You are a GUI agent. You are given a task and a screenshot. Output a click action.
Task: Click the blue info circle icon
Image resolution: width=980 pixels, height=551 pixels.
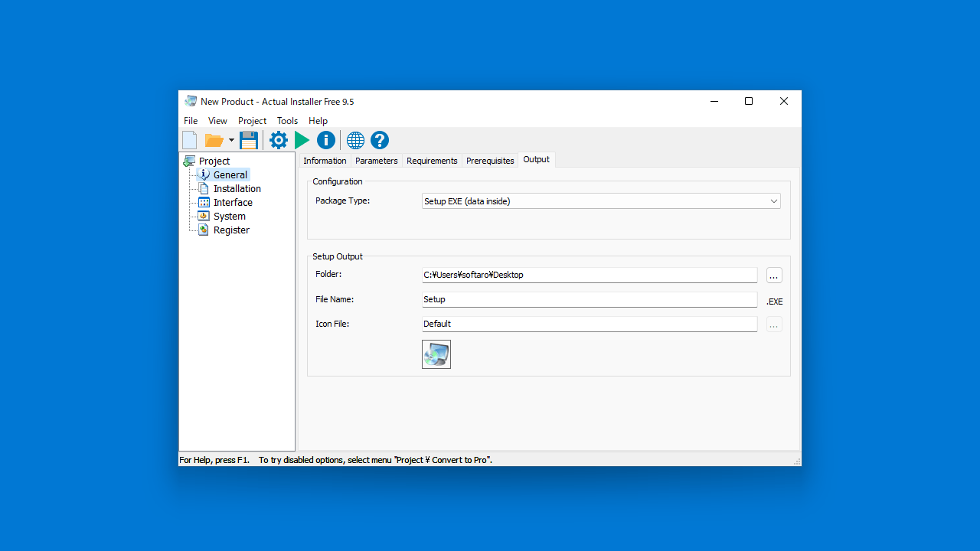point(326,140)
